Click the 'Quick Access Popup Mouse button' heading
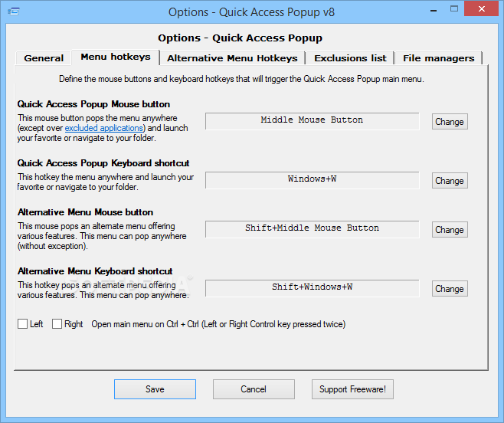 tap(93, 104)
